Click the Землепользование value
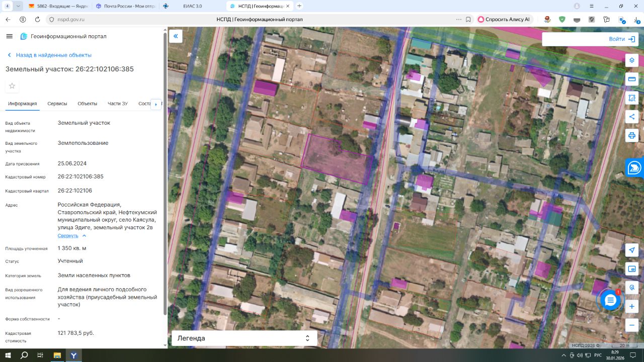Screen dimensions: 644x362 [x=83, y=143]
